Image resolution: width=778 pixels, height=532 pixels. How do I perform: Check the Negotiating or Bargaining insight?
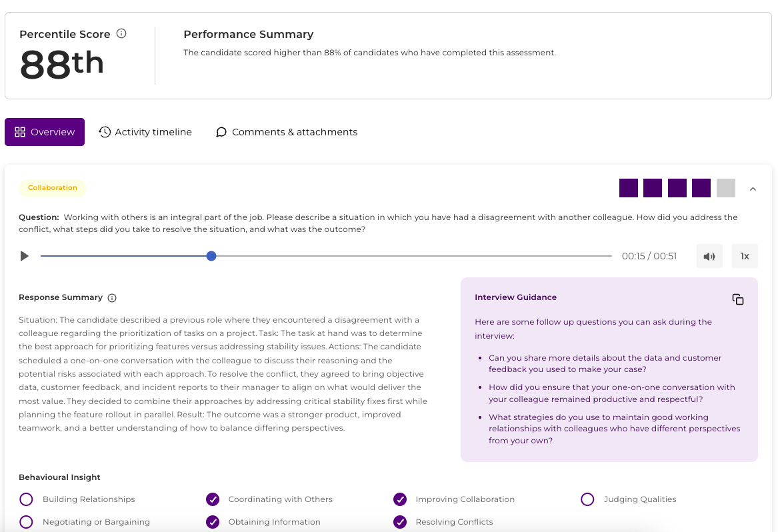coord(26,522)
